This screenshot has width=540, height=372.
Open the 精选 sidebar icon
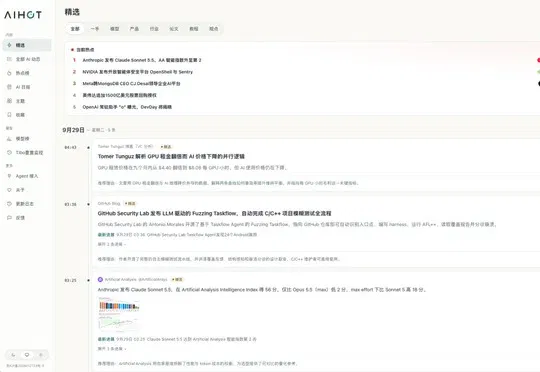pyautogui.click(x=9, y=45)
